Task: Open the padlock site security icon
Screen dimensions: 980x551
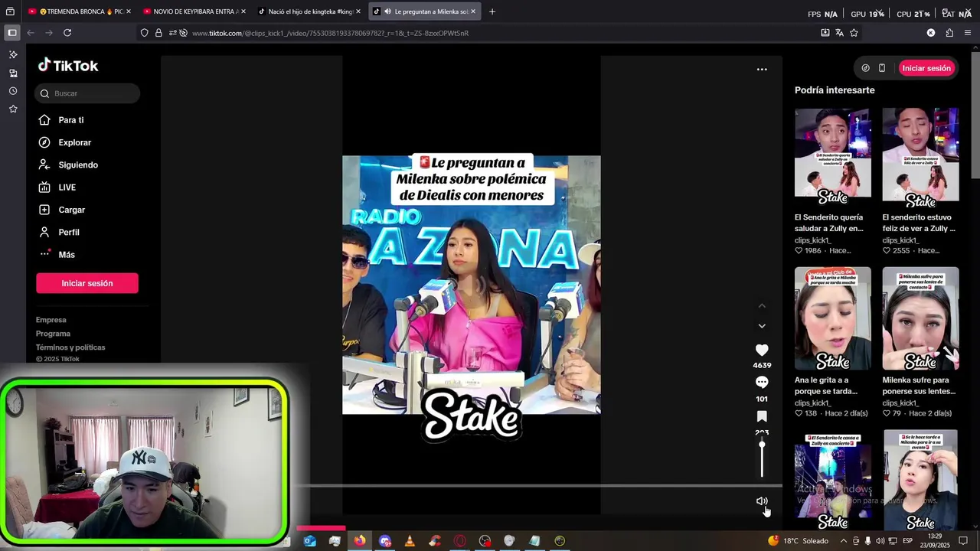Action: pos(158,33)
